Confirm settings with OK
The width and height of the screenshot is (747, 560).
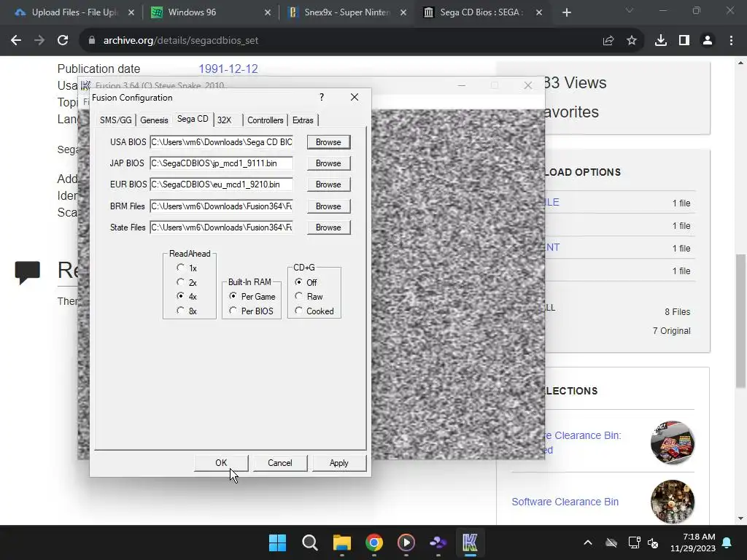pyautogui.click(x=221, y=463)
